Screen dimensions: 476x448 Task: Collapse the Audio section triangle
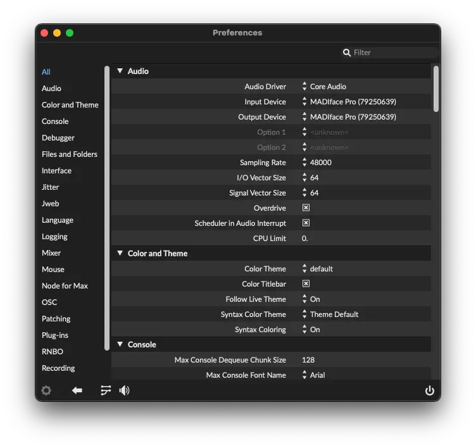click(x=120, y=72)
